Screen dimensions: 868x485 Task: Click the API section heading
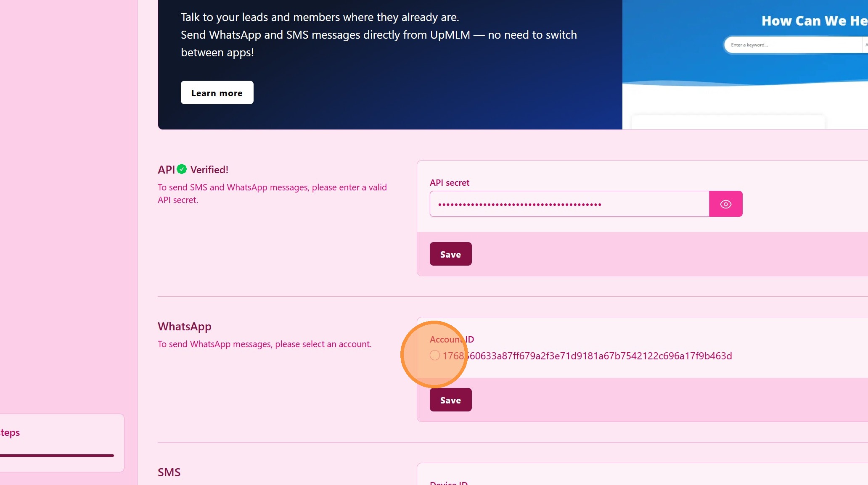[x=166, y=170]
